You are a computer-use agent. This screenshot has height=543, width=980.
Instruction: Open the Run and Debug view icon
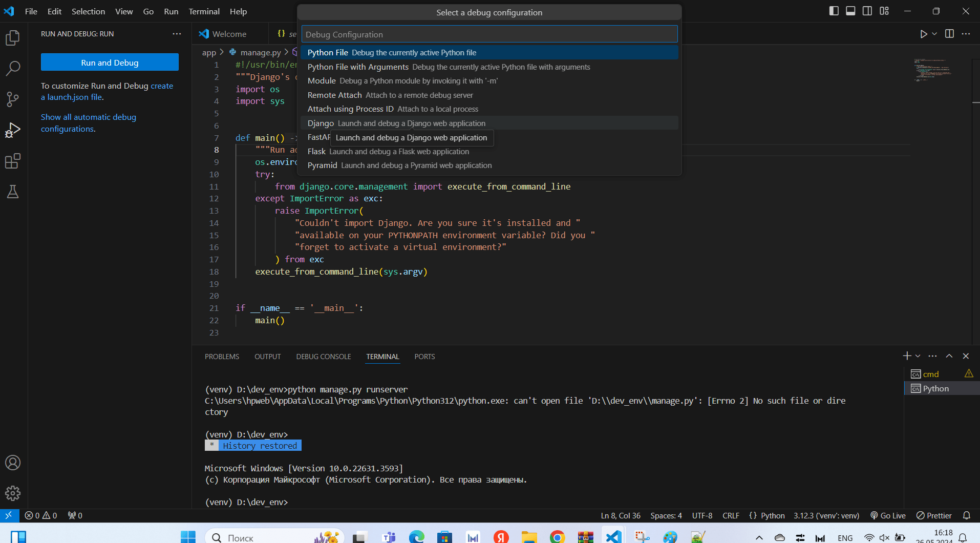[13, 130]
